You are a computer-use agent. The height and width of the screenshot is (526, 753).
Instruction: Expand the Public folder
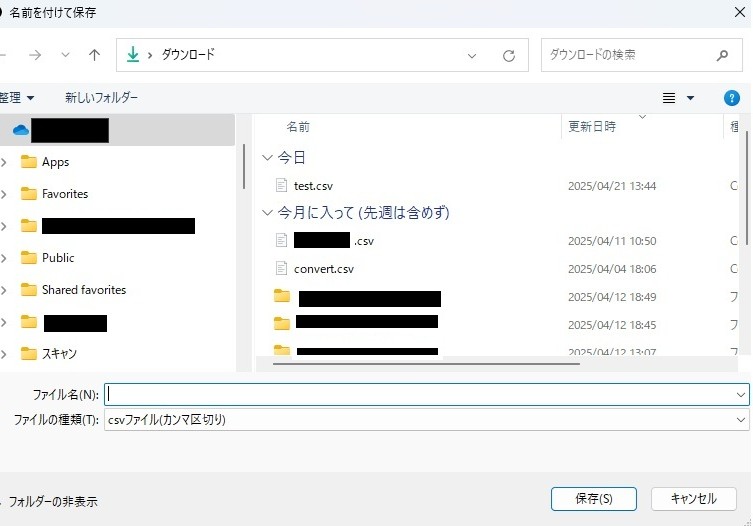coord(4,258)
